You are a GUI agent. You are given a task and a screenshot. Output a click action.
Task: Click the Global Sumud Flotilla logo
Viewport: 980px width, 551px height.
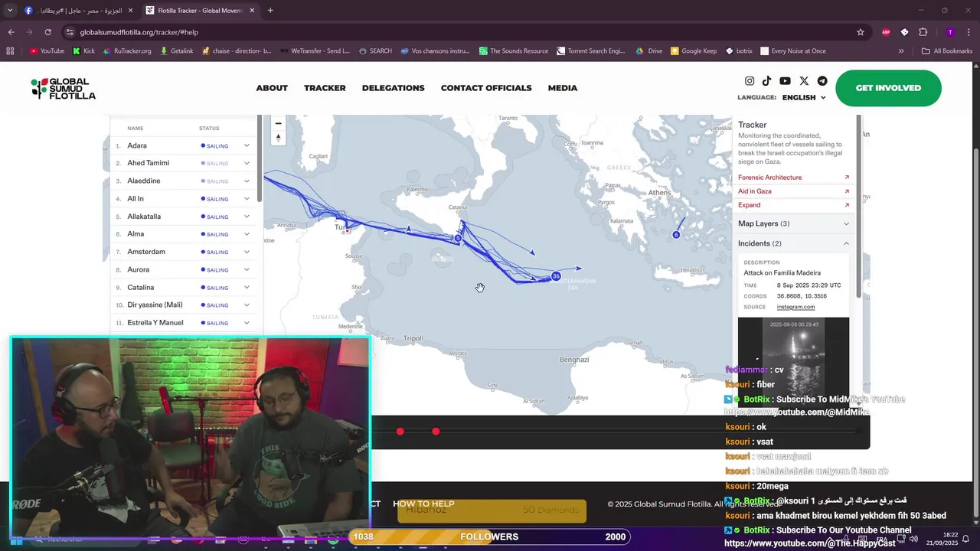(64, 88)
